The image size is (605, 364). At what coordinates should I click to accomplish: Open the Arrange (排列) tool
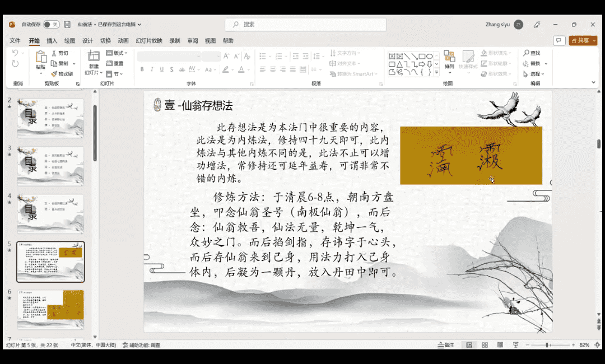click(449, 60)
